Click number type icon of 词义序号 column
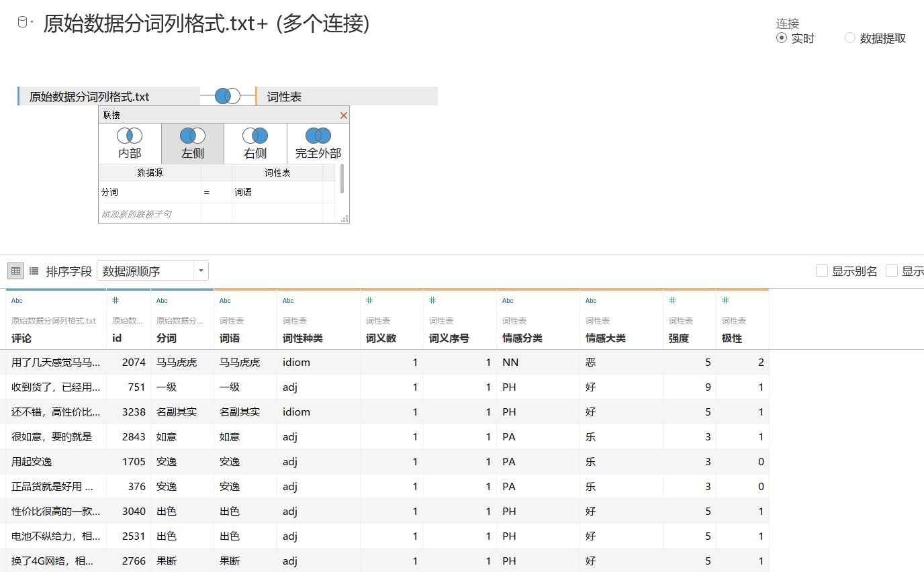924x572 pixels. point(432,300)
